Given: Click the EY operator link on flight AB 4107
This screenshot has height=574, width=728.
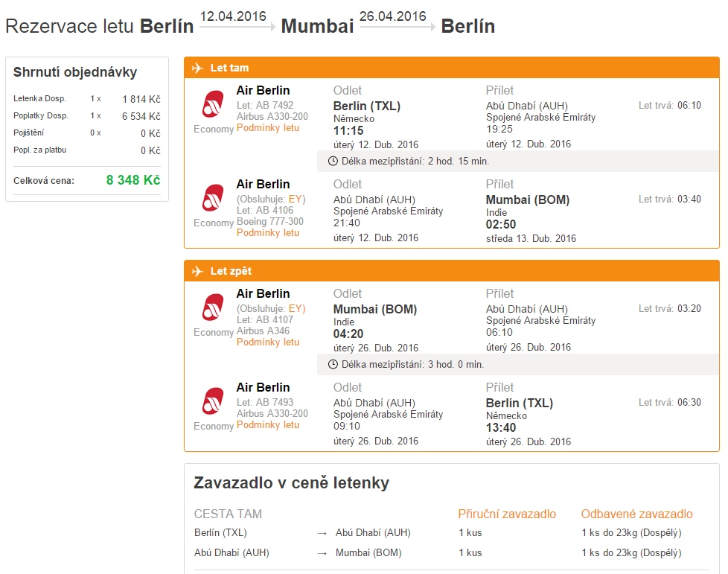Looking at the screenshot, I should tap(296, 309).
